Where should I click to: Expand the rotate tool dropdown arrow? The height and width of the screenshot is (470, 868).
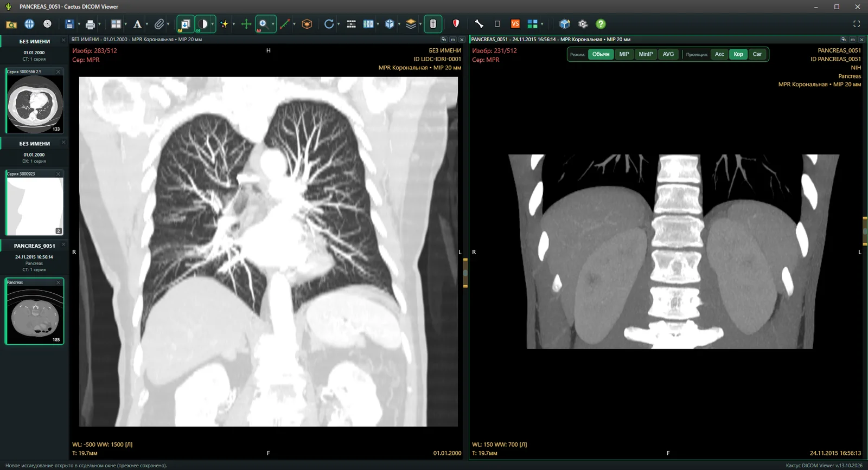pyautogui.click(x=338, y=24)
